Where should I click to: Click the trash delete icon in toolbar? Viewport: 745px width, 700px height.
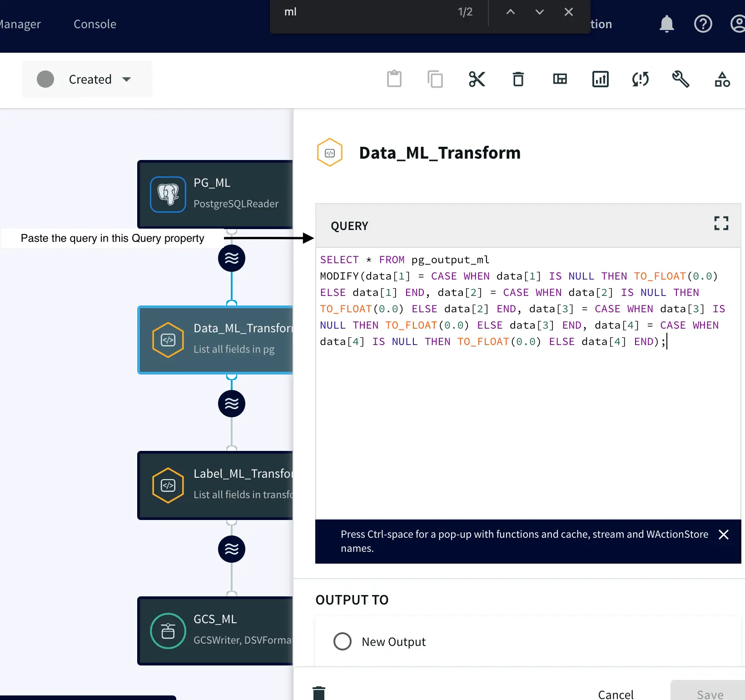[x=518, y=79]
